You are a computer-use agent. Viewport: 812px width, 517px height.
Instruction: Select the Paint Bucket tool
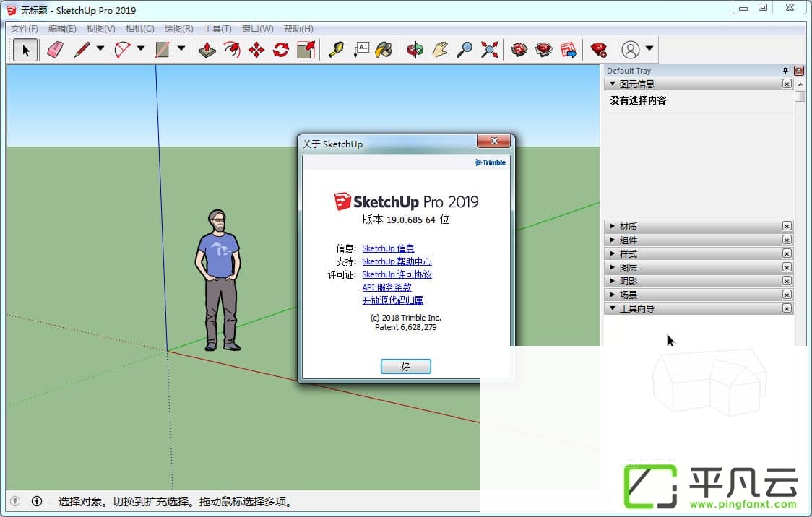click(x=384, y=51)
